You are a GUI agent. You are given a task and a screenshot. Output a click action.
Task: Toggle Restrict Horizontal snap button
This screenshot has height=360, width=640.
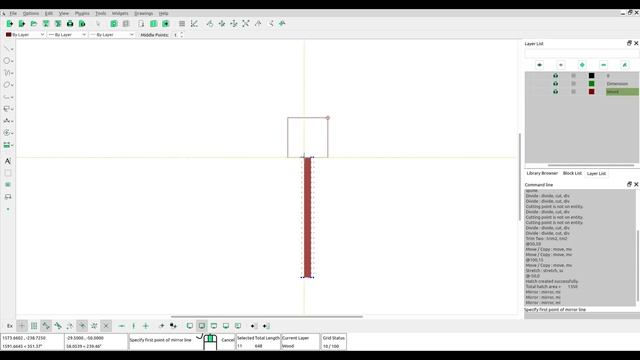click(x=122, y=326)
